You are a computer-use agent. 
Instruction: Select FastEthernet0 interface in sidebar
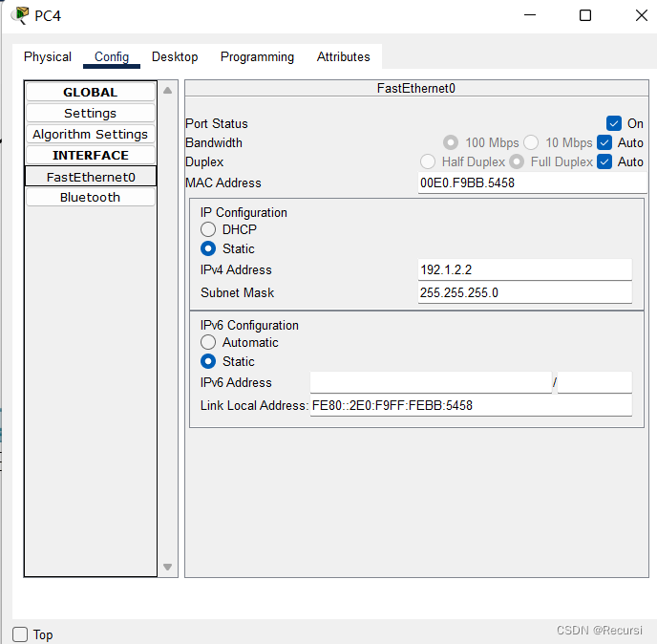click(x=91, y=177)
